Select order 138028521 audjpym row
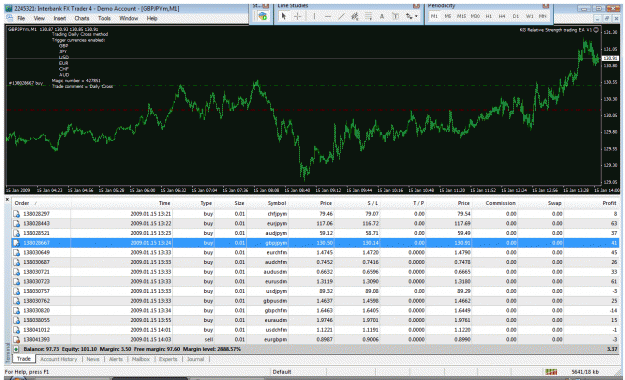This screenshot has height=380, width=625. pyautogui.click(x=315, y=233)
